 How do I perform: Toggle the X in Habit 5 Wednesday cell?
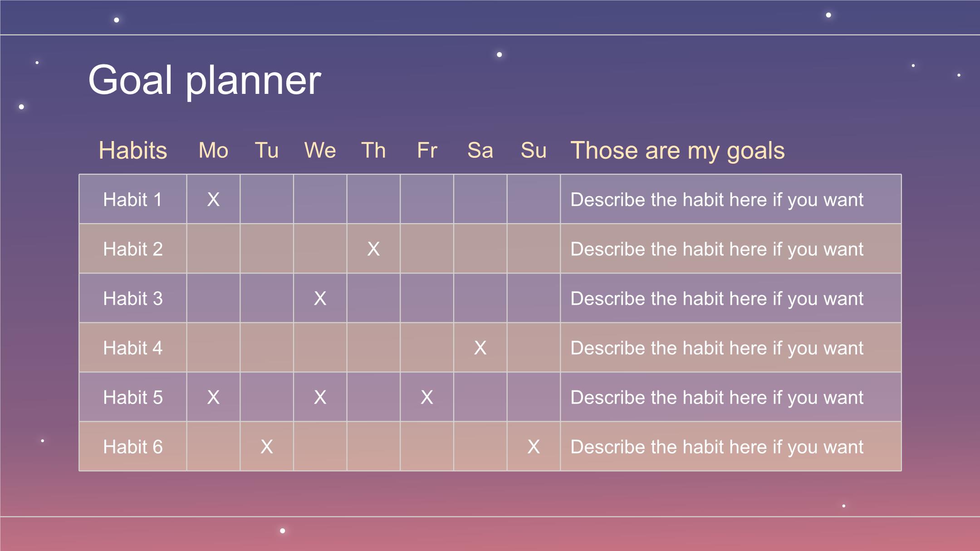tap(320, 397)
